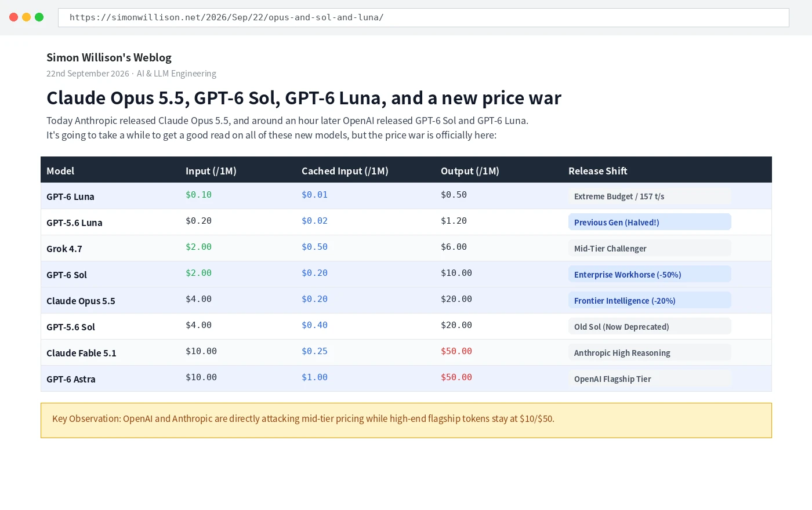Click the GPT-6 Astra $50.00 output price
812x510 pixels.
pos(456,377)
